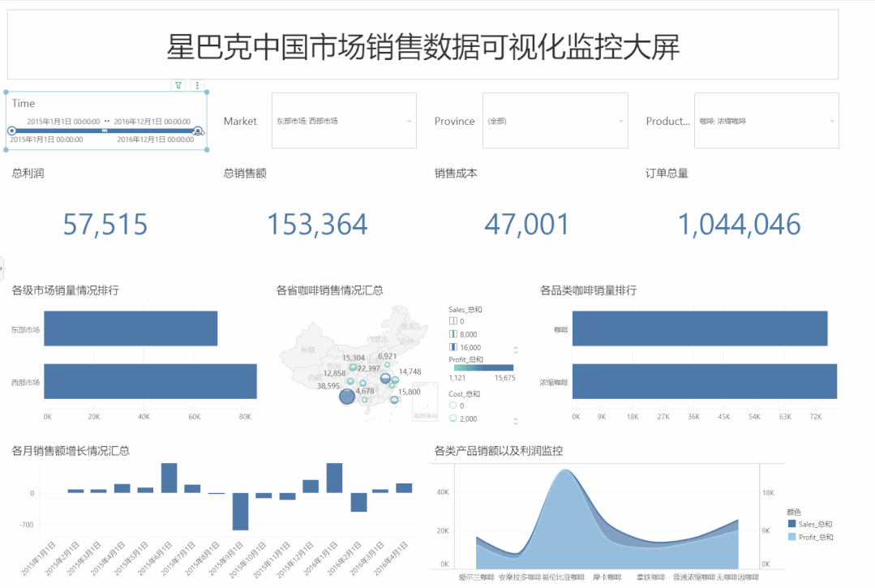Open the three-dot more options menu
Image resolution: width=875 pixels, height=588 pixels.
(x=197, y=85)
